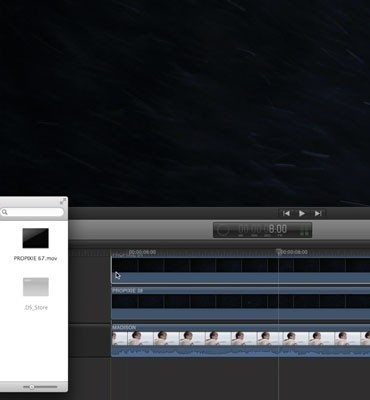Click the magnifying glass search icon

(4, 212)
